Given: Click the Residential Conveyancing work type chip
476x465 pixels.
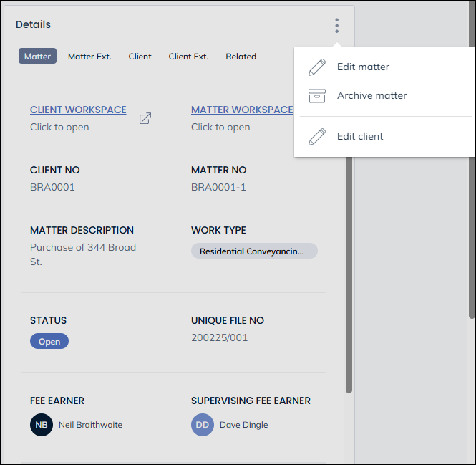Looking at the screenshot, I should [x=253, y=251].
